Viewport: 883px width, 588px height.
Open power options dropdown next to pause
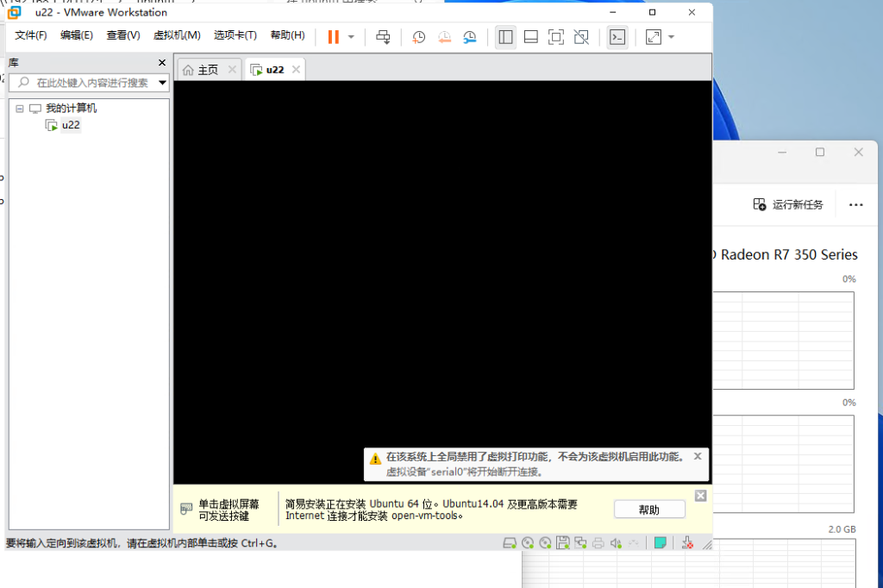[351, 37]
